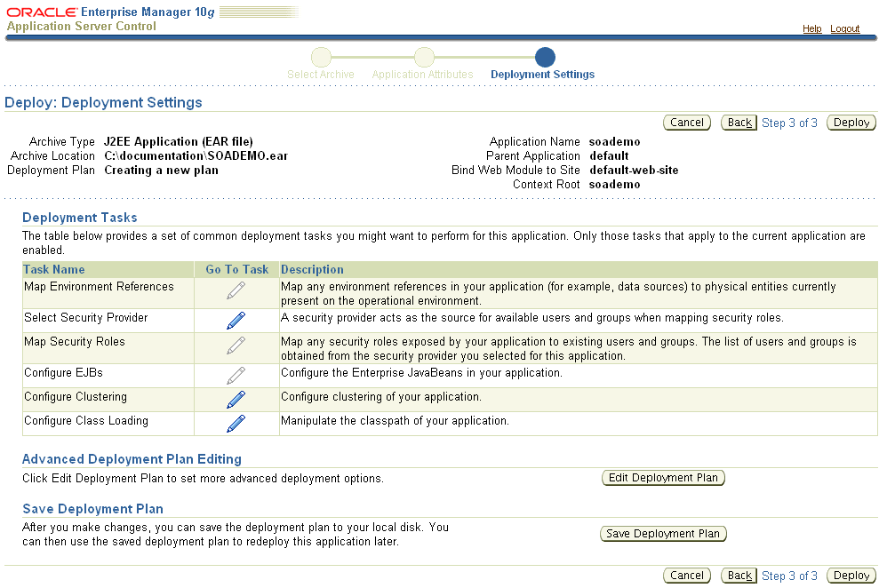Click the Select Security Provider edit pencil icon
Image resolution: width=887 pixels, height=588 pixels.
click(236, 321)
